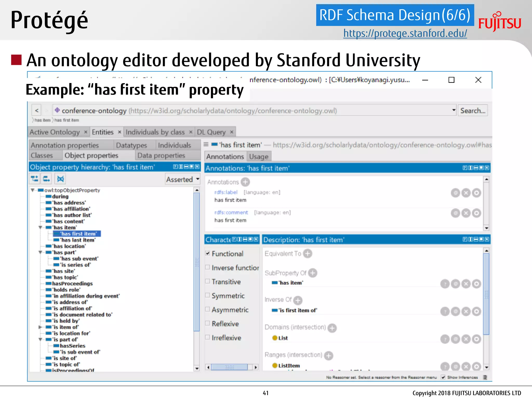
Task: Close the Entities tab with x
Action: coord(119,132)
